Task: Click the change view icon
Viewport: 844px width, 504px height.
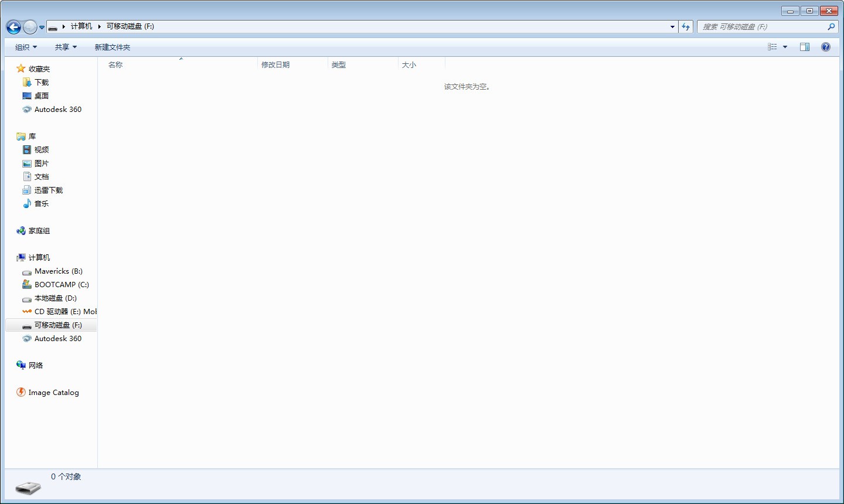Action: (x=772, y=47)
